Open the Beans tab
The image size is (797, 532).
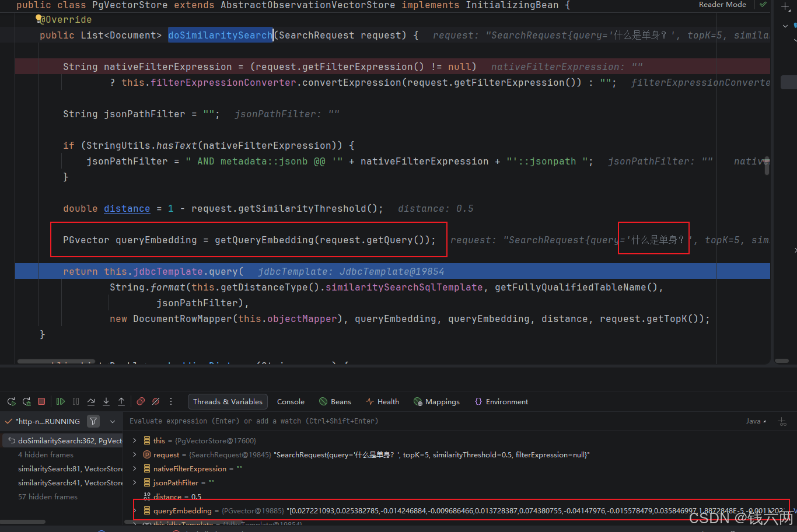coord(335,401)
